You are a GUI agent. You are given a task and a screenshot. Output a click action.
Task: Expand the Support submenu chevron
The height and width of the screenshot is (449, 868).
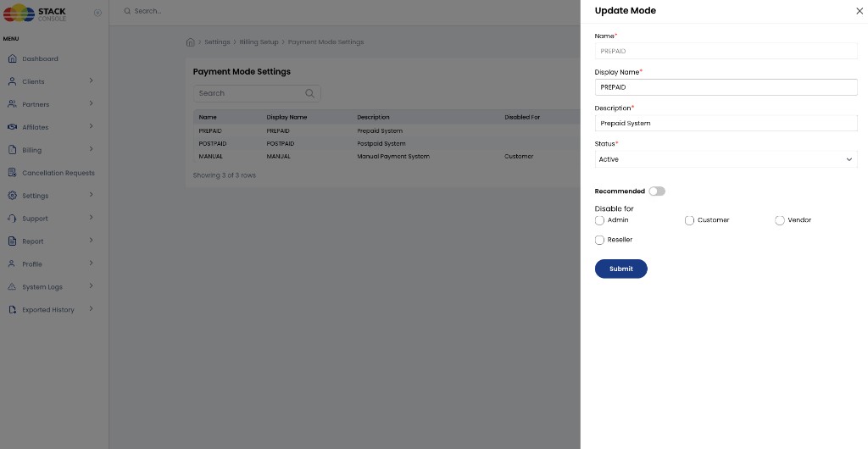[x=92, y=218]
